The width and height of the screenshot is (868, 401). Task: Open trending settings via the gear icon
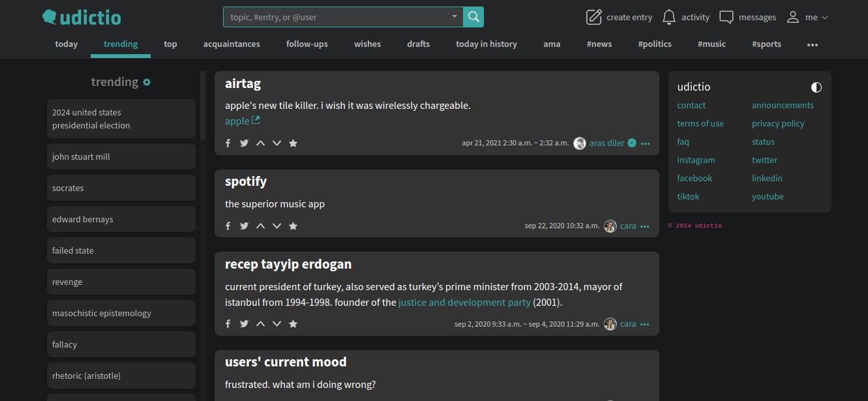click(x=147, y=82)
